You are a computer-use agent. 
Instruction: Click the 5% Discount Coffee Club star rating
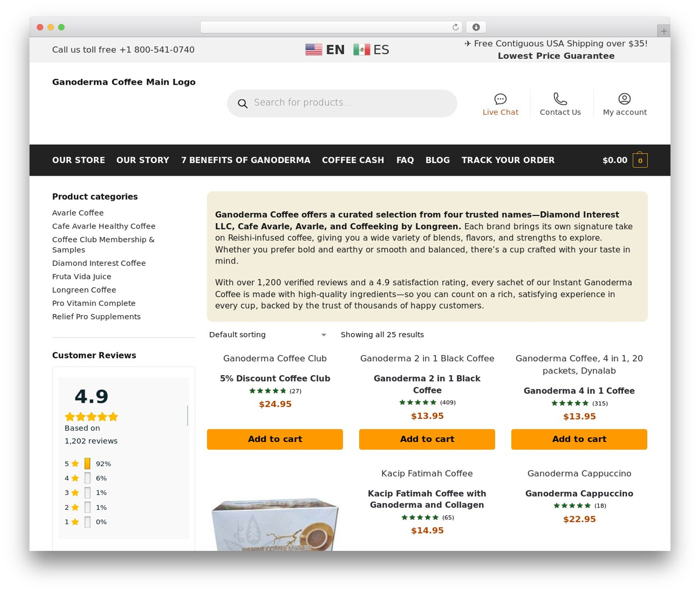[x=268, y=391]
